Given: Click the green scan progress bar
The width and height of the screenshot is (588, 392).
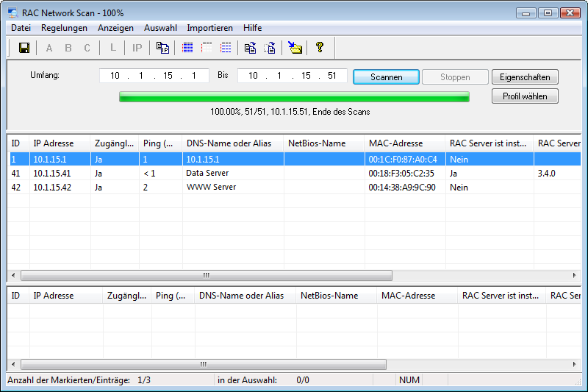Looking at the screenshot, I should (x=295, y=97).
